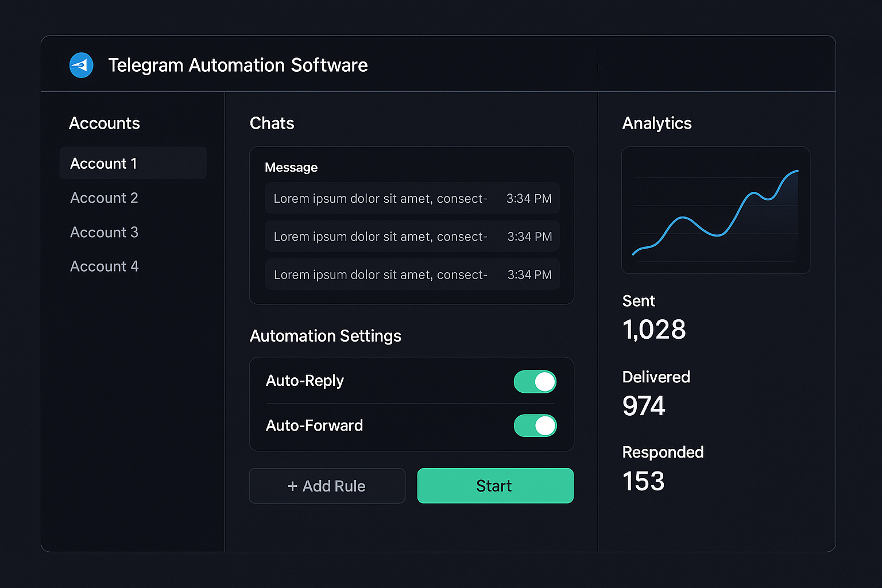Click the Responded count of 153
Screen dimensions: 882x588
(643, 481)
